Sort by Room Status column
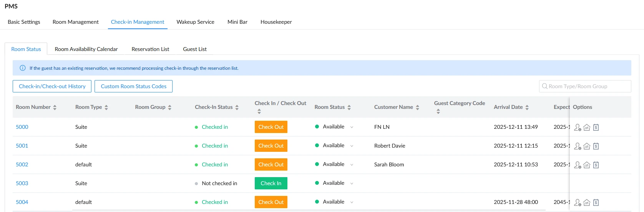The image size is (644, 212). (x=349, y=107)
